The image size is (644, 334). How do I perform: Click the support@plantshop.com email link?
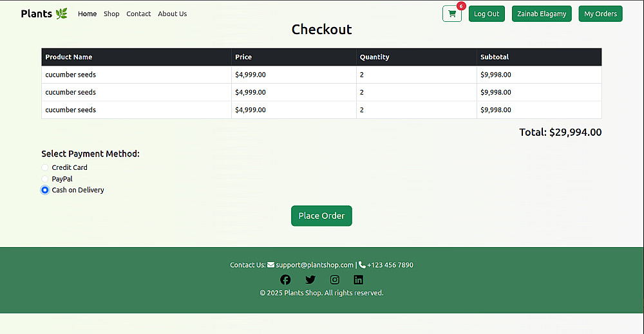click(315, 264)
